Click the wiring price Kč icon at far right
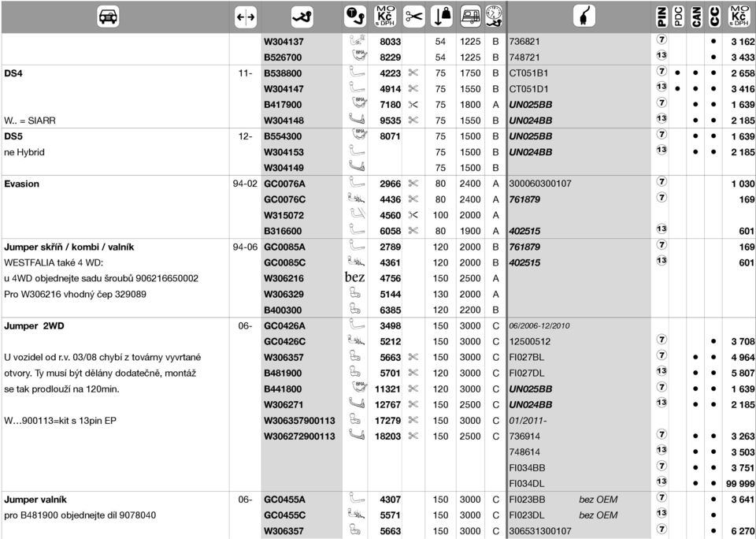 click(x=739, y=17)
